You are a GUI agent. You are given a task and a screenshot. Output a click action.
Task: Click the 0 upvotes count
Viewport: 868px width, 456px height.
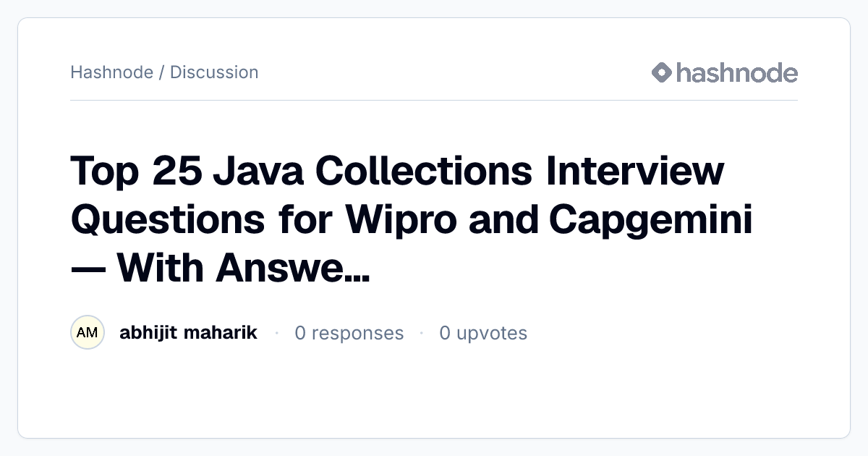point(483,333)
